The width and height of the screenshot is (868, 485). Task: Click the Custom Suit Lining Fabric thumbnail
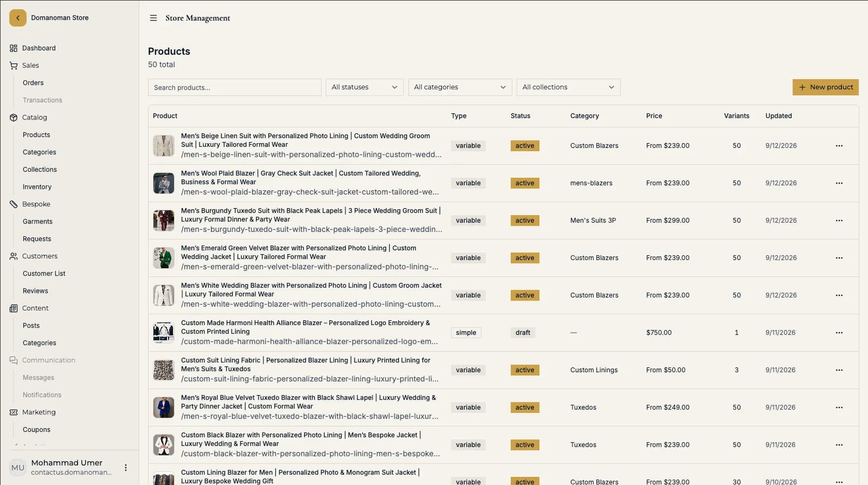[x=164, y=370]
